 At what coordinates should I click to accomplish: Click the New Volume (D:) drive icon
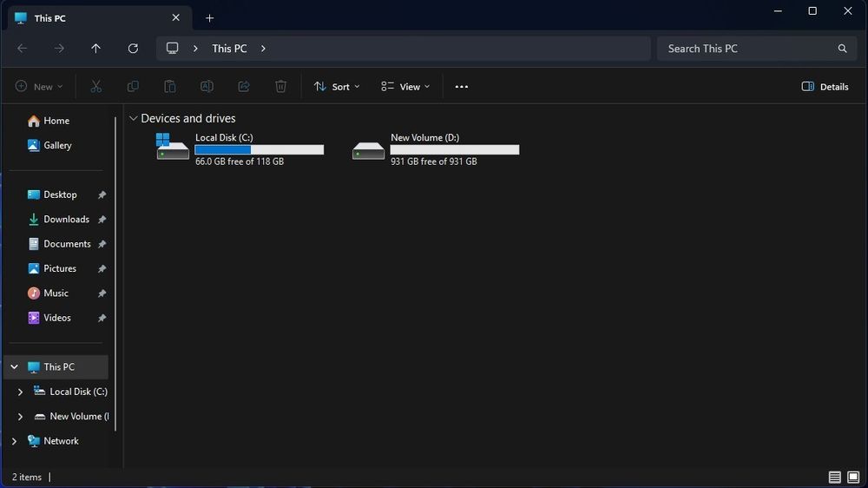coord(368,150)
